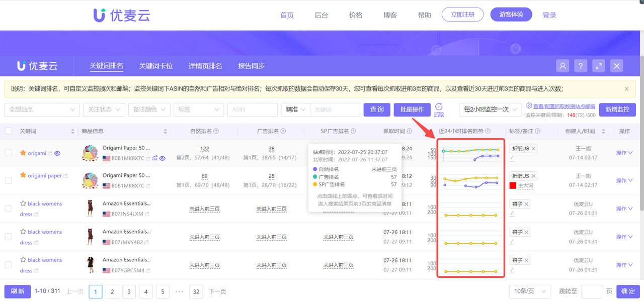Viewport: 644px width, 302px height.
Task: Check the select-all checkbox in table header
Action: tap(9, 131)
